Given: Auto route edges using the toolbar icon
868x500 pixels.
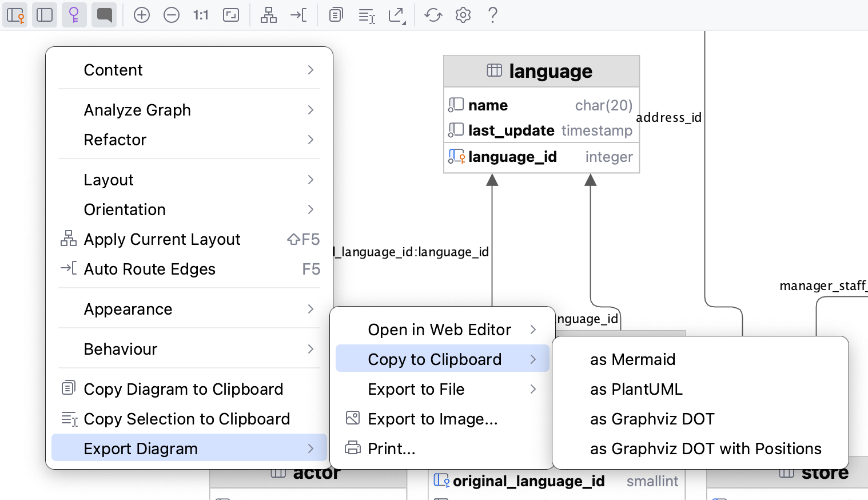Looking at the screenshot, I should tap(298, 15).
